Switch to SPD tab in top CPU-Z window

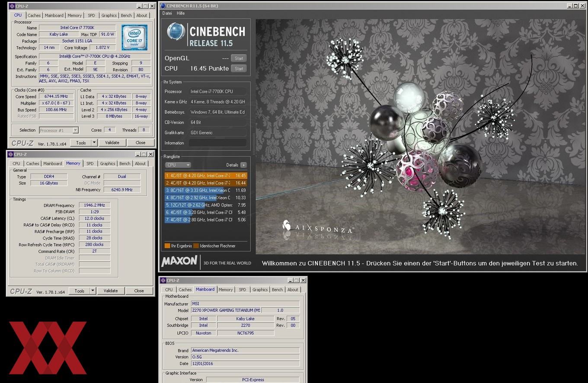[x=91, y=16]
